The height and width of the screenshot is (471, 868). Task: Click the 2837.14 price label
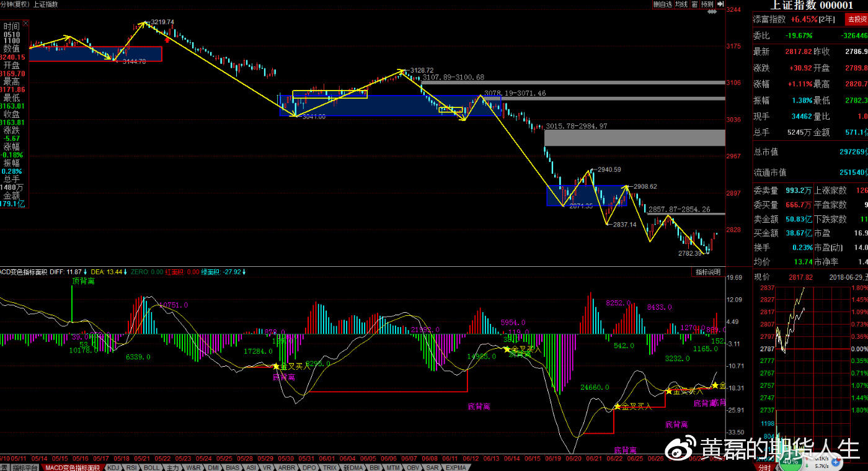tap(624, 225)
